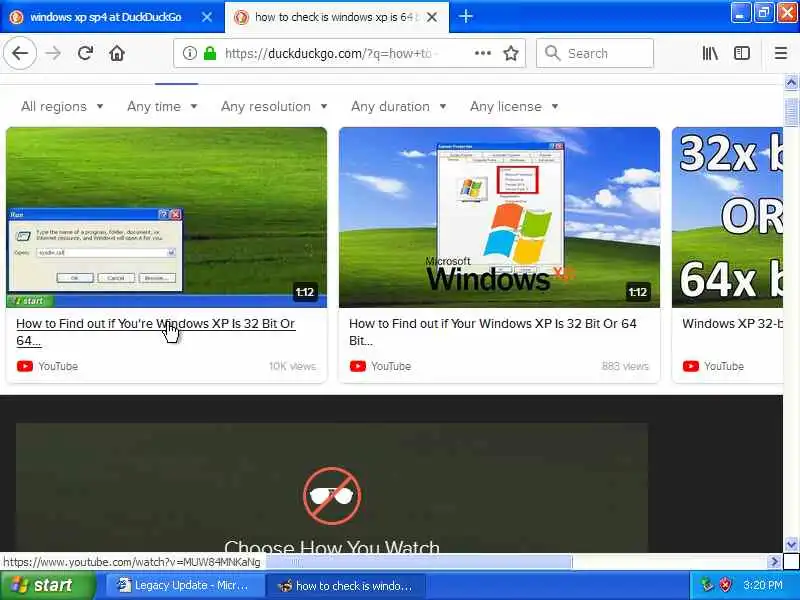
Task: Open the 'Any time' filter dropdown
Action: point(162,106)
